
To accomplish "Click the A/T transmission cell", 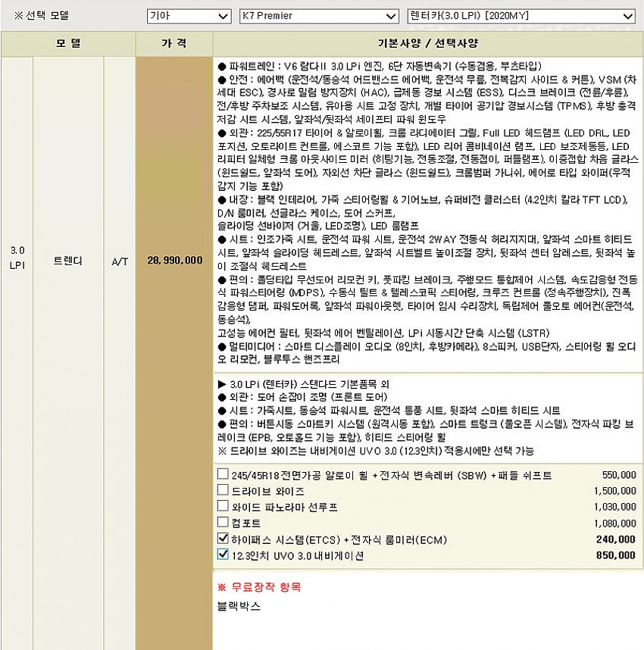I will [119, 260].
